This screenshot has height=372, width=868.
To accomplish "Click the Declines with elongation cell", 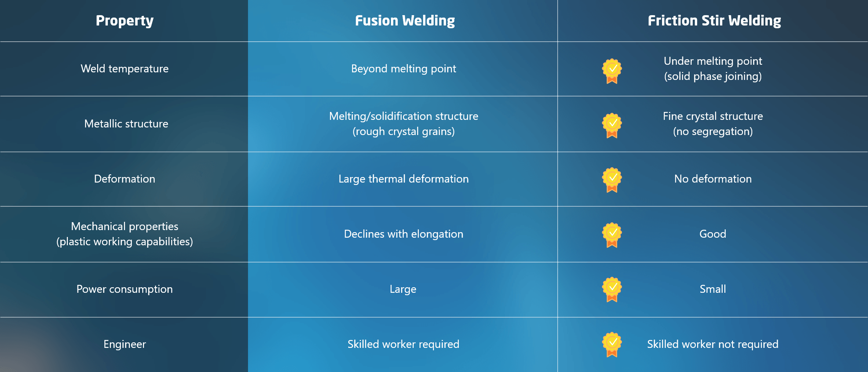I will (x=403, y=234).
